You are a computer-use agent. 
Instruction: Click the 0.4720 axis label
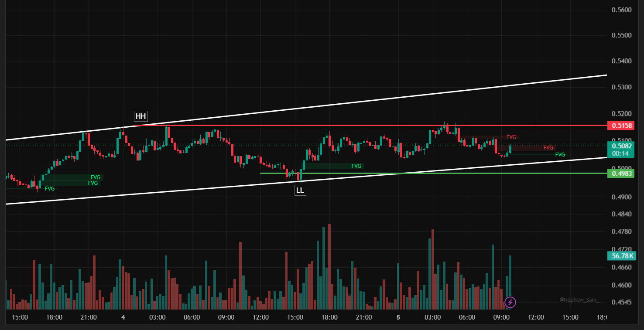(622, 249)
